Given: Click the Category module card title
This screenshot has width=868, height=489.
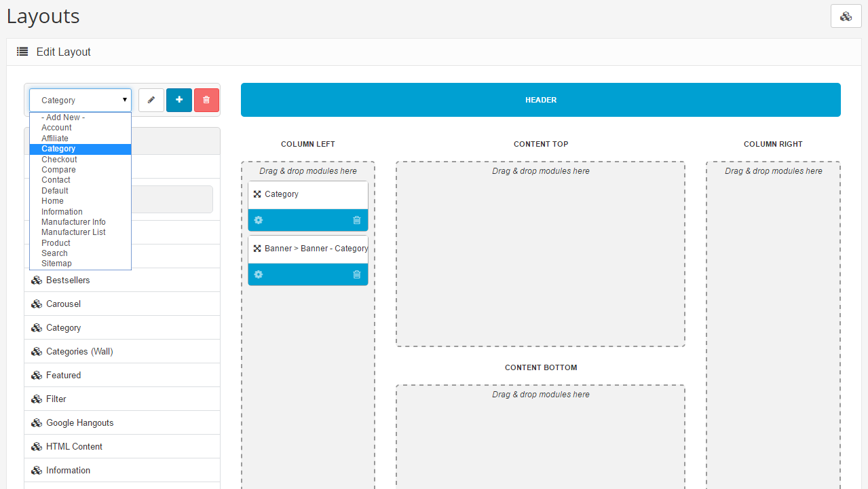Looking at the screenshot, I should [x=282, y=194].
